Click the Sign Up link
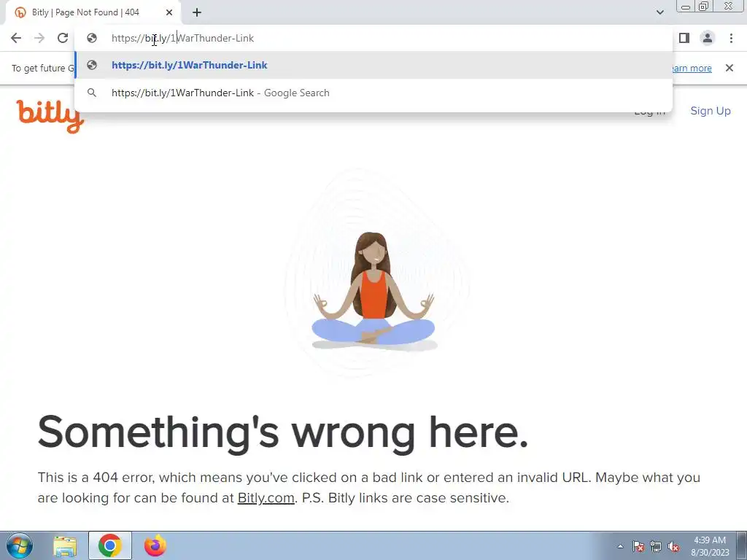Screen dimensions: 747x560 pos(711,111)
